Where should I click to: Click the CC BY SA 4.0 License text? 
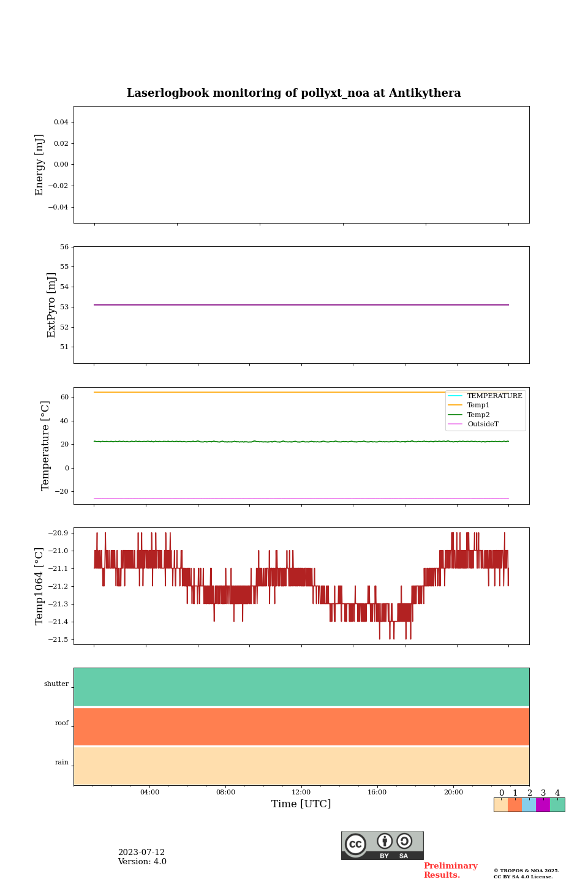coord(523,876)
